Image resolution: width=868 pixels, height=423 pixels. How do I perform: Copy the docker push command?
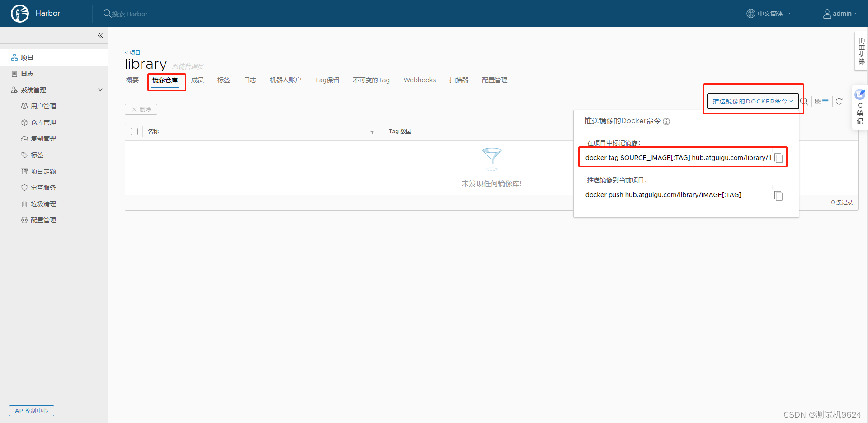point(778,195)
